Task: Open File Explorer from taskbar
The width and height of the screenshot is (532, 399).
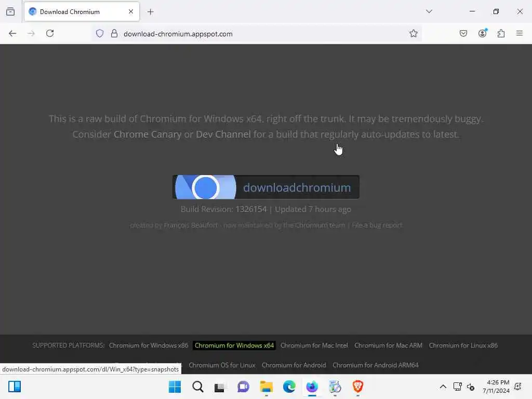Action: pos(267,387)
